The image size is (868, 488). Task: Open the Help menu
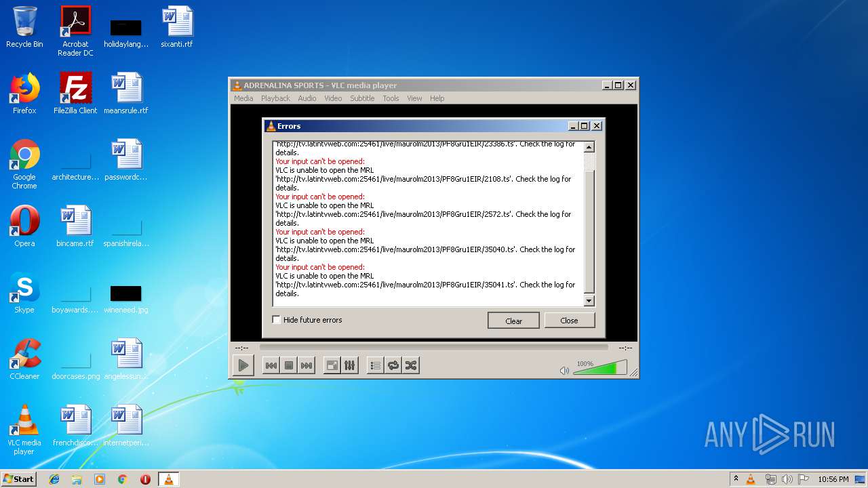[437, 98]
